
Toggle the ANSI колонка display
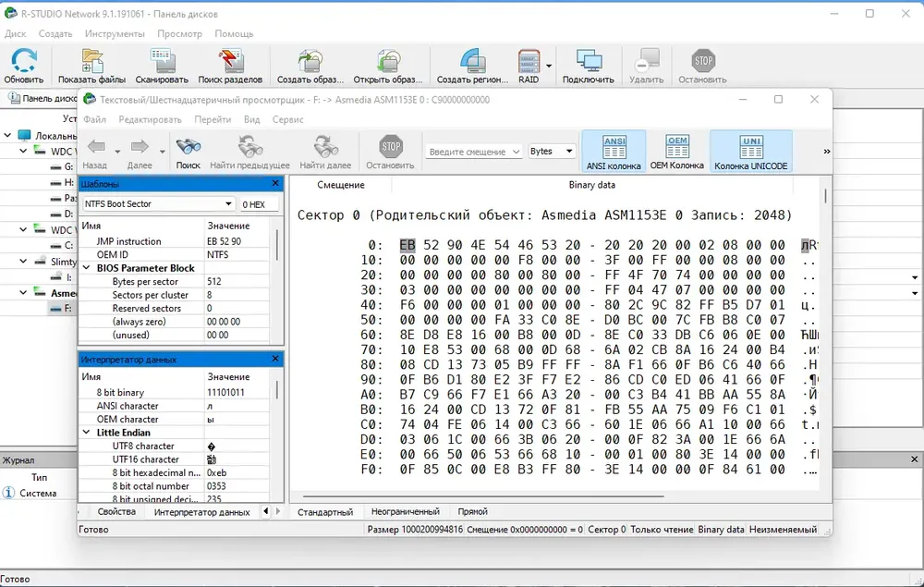(x=614, y=152)
